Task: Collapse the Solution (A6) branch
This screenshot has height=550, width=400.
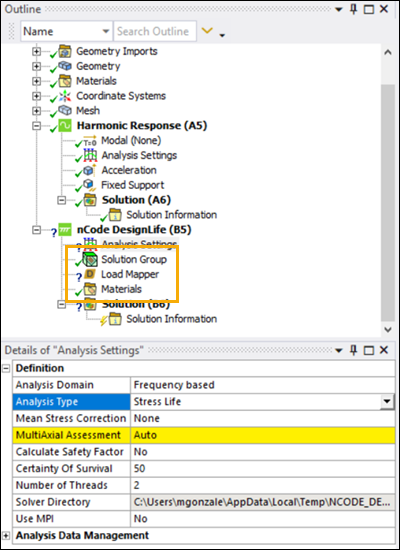Action: (61, 200)
